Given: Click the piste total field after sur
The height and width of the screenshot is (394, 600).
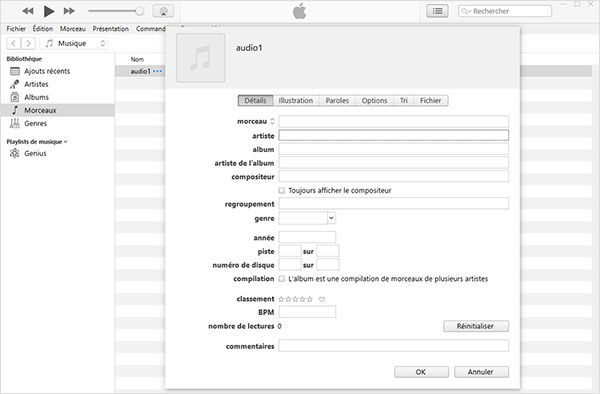Looking at the screenshot, I should (328, 251).
